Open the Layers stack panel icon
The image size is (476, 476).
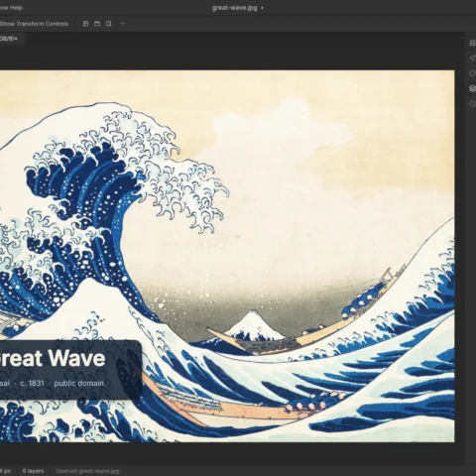point(472,88)
